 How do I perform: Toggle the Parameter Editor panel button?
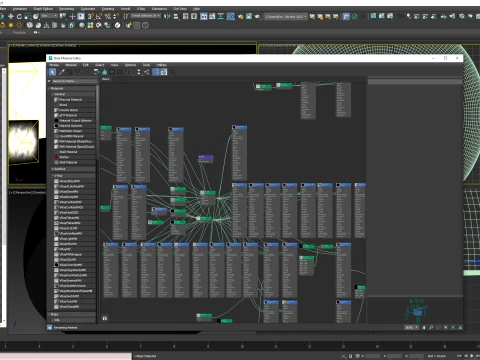164,72
